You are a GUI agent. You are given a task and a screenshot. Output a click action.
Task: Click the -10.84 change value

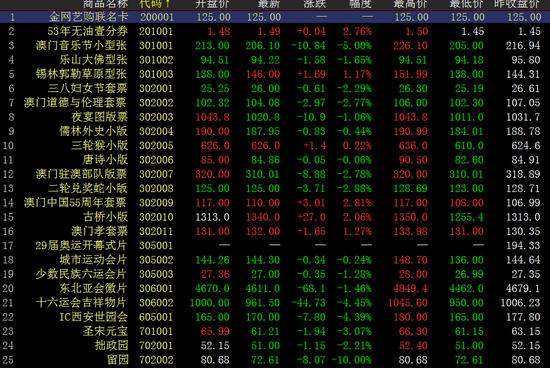[308, 46]
